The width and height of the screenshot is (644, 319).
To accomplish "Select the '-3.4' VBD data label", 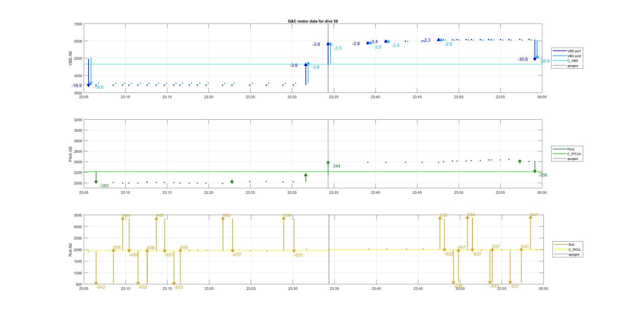I will click(x=374, y=42).
